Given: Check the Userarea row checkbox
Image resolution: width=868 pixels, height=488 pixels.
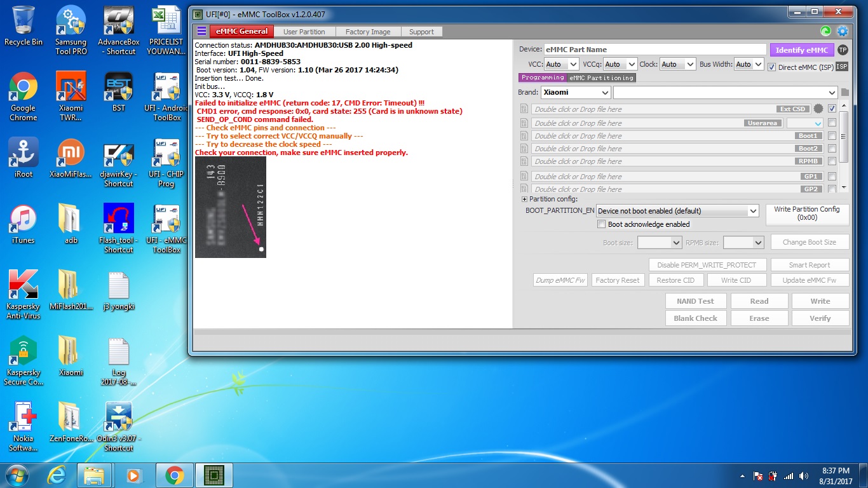Looking at the screenshot, I should (832, 123).
